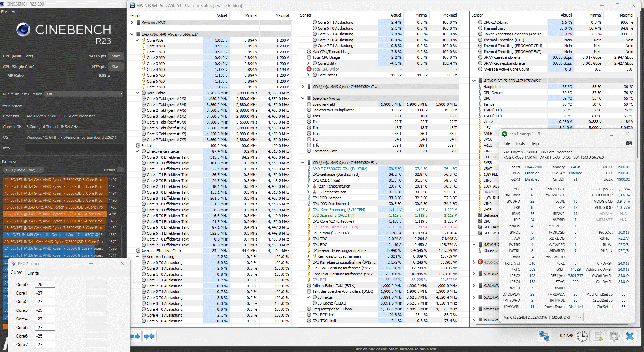This screenshot has width=644, height=352.
Task: Open HWiNFO remote monitoring network icon
Action: click(x=544, y=336)
